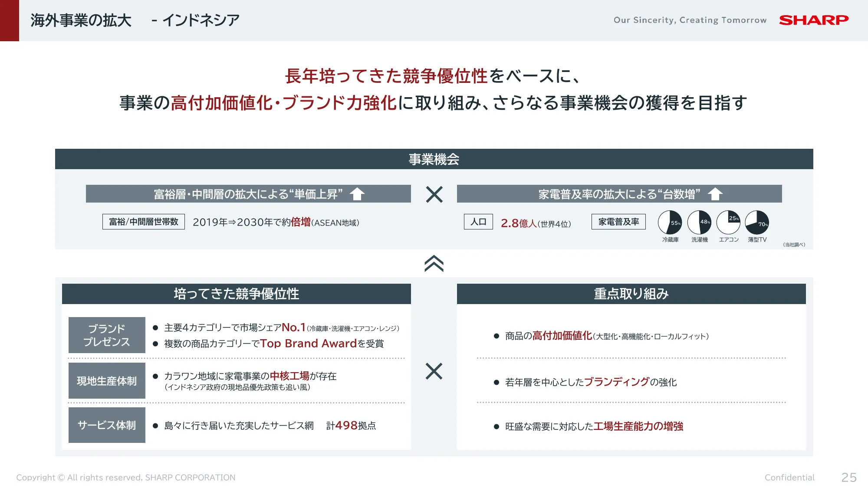This screenshot has width=868, height=488.
Task: Click the note (インドネシア政府の現地品優先政策も追い風)
Action: click(x=237, y=387)
